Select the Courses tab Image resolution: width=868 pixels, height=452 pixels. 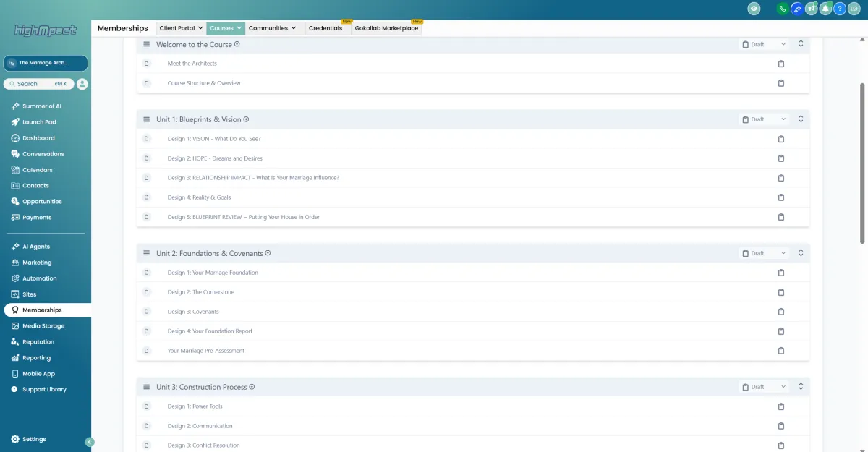click(226, 28)
